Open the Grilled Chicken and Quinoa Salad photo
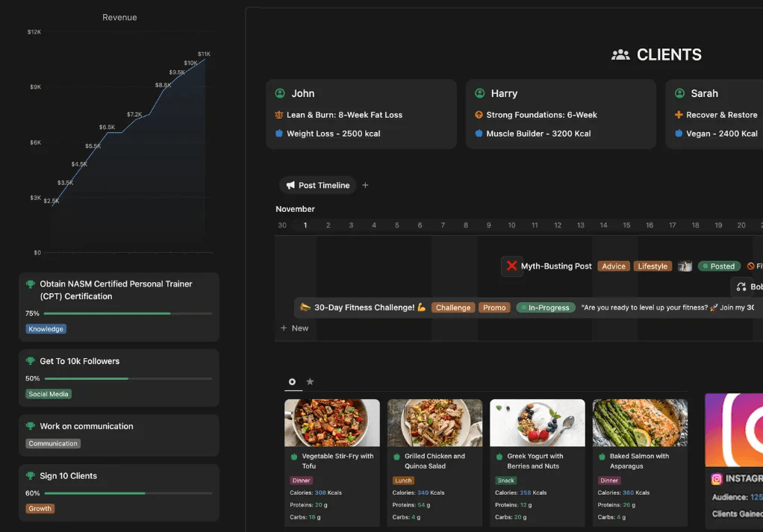 (435, 422)
